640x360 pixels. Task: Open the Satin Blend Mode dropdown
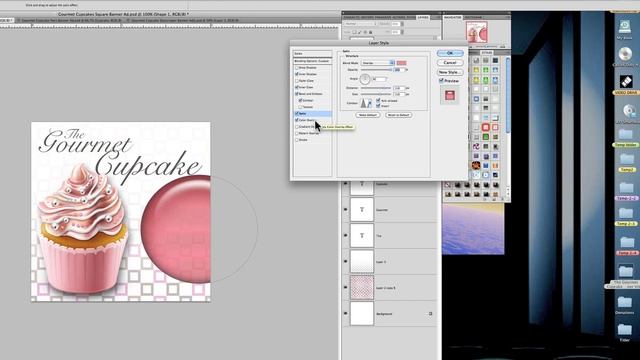tap(378, 63)
